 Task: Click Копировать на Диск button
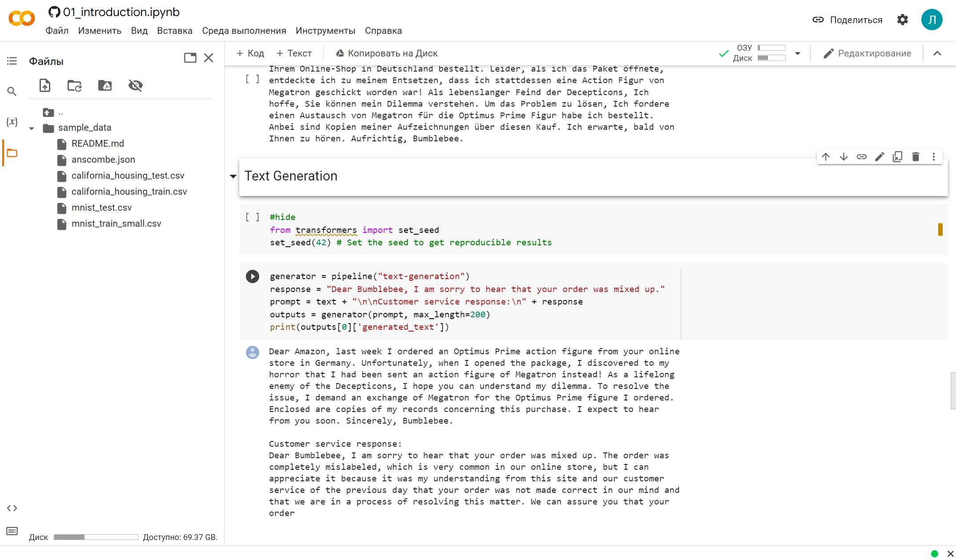pos(386,53)
